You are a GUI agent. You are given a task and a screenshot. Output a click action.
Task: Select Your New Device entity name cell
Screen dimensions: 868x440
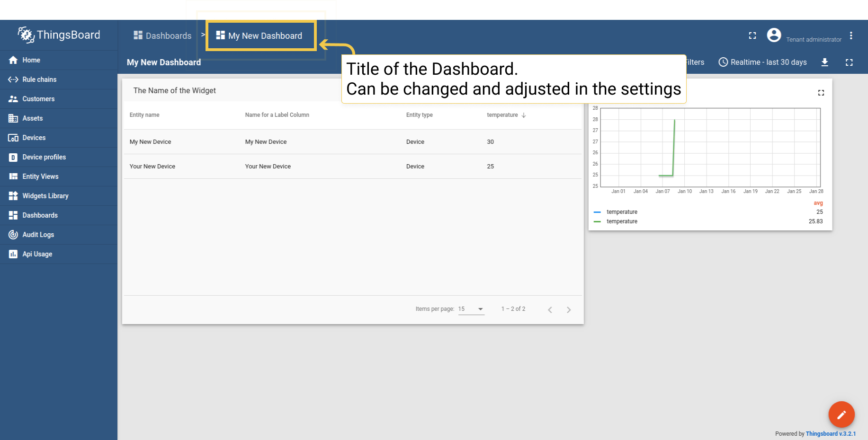tap(152, 167)
